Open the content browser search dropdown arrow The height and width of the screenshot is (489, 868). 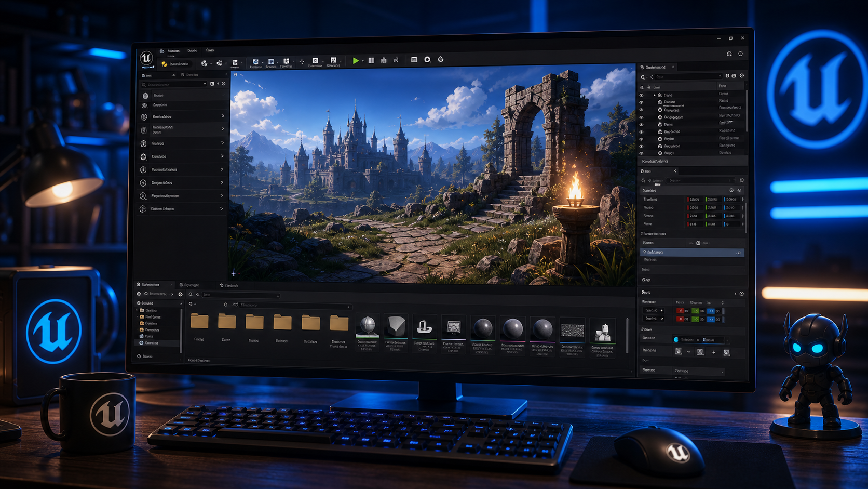point(278,296)
